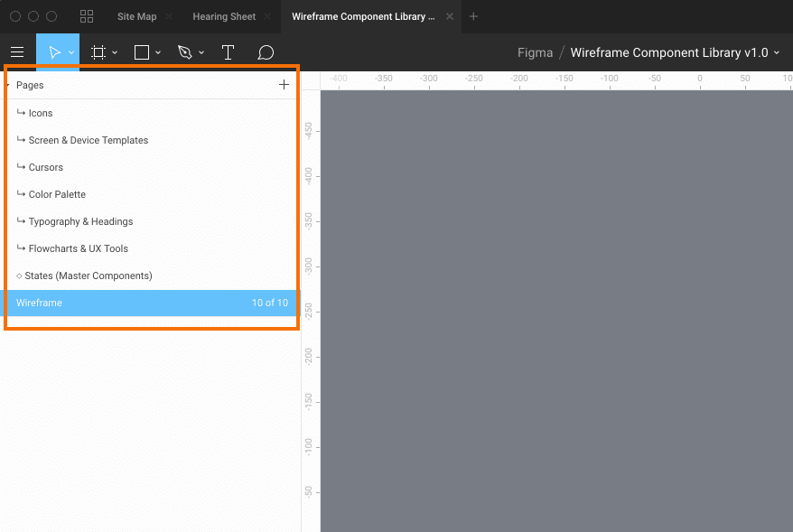Expand shape tools dropdown chevron
Screen dimensions: 793x532
tap(158, 52)
